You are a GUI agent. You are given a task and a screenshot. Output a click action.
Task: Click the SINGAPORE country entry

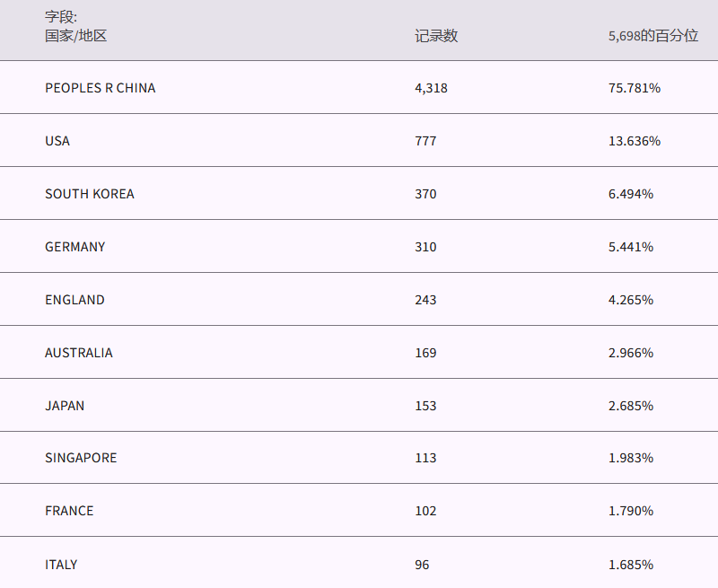(81, 458)
